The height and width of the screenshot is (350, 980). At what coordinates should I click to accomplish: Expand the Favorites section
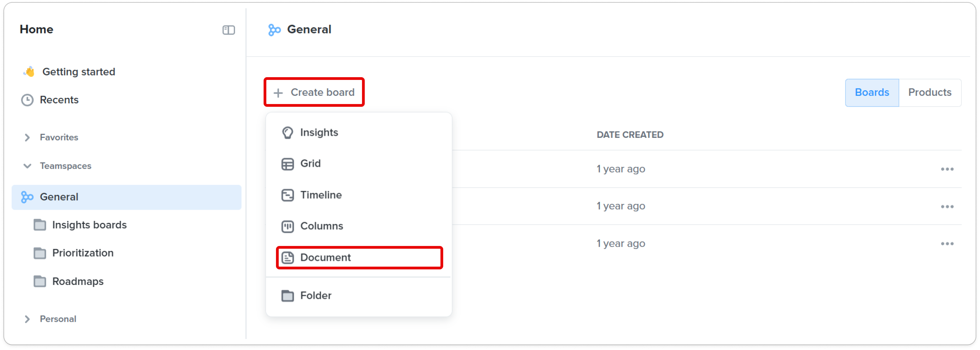coord(27,137)
